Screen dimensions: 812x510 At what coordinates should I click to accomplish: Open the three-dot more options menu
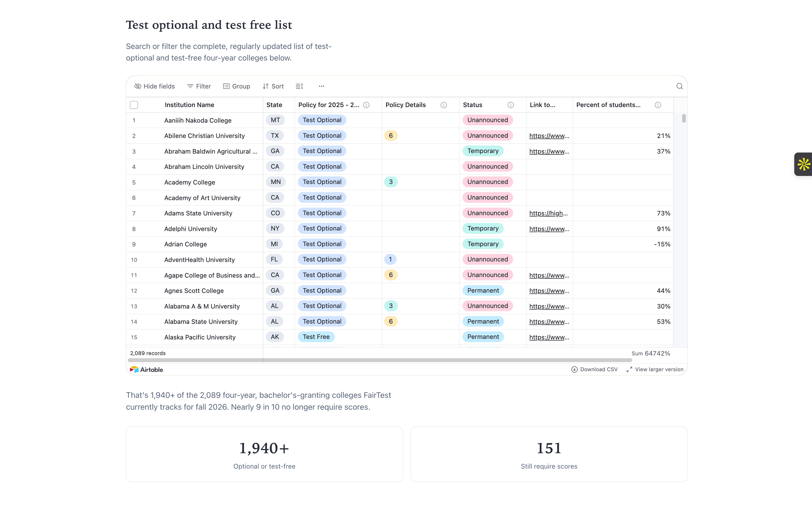tap(321, 86)
